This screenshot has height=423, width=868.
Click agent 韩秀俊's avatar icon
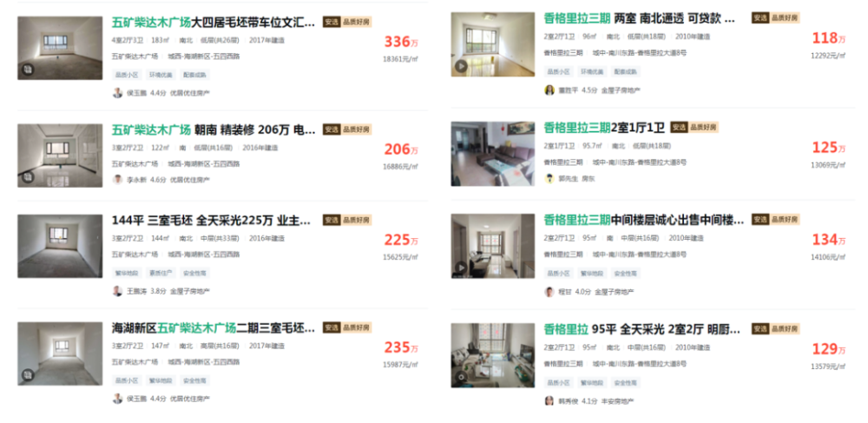click(x=549, y=401)
